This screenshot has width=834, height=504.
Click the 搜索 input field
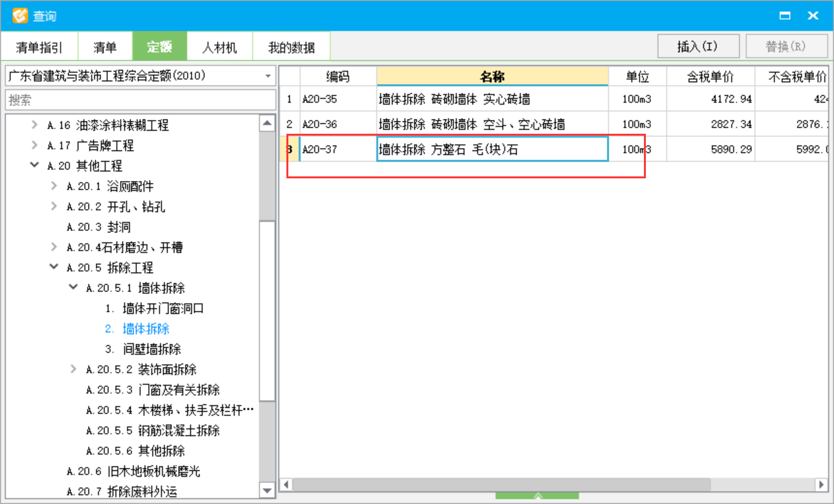[x=140, y=100]
